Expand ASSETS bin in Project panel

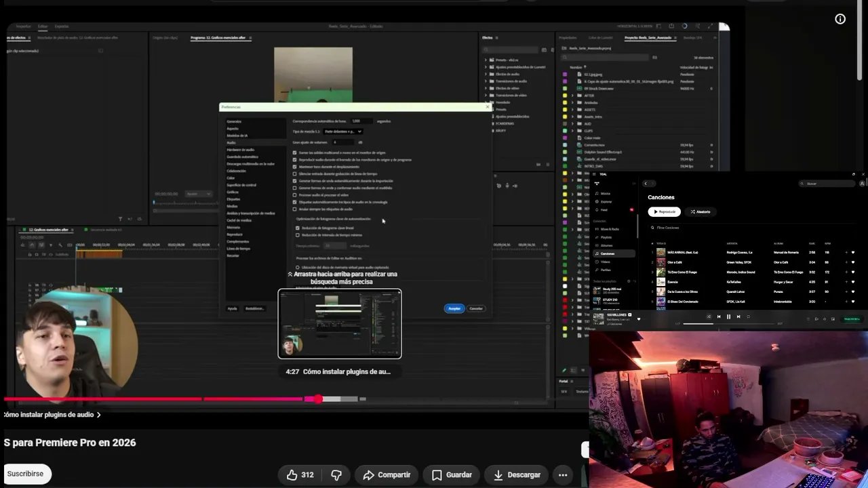click(x=572, y=110)
